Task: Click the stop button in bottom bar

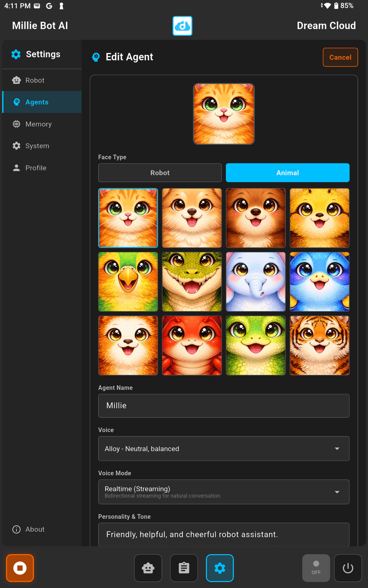Action: pyautogui.click(x=20, y=568)
